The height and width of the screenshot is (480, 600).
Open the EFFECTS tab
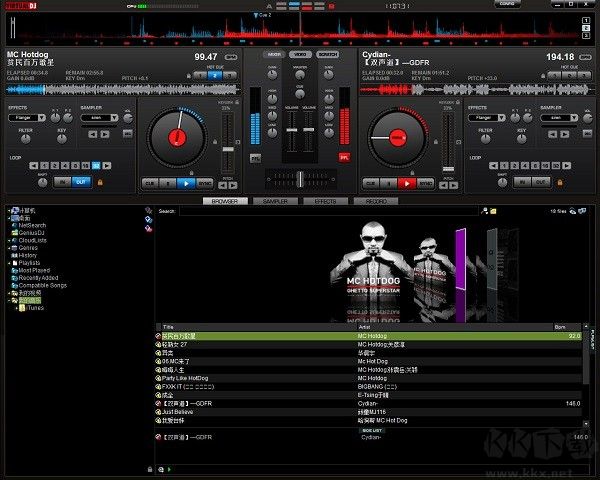[x=325, y=201]
